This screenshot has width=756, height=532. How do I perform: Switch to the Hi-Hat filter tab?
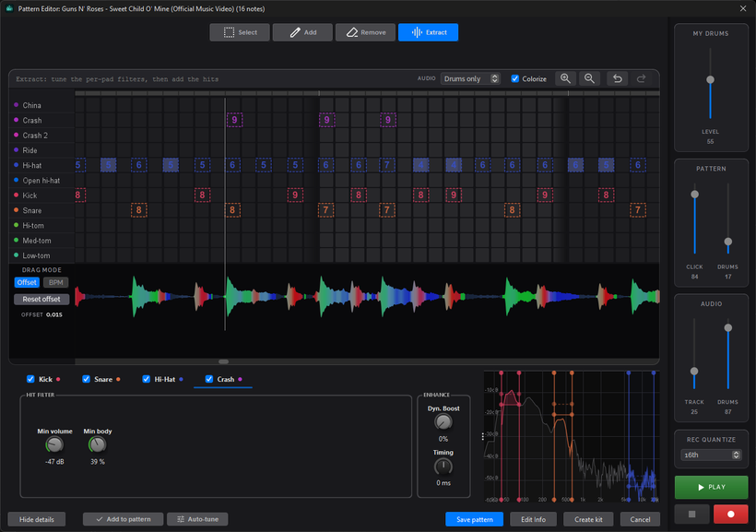[x=164, y=379]
